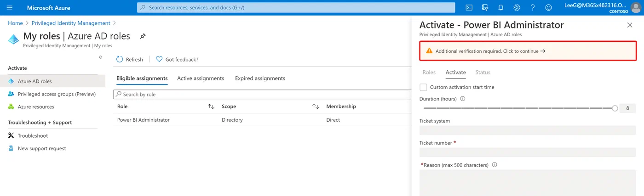Click the Ticket number field
Viewport: 644px width, 196px height.
tap(528, 152)
